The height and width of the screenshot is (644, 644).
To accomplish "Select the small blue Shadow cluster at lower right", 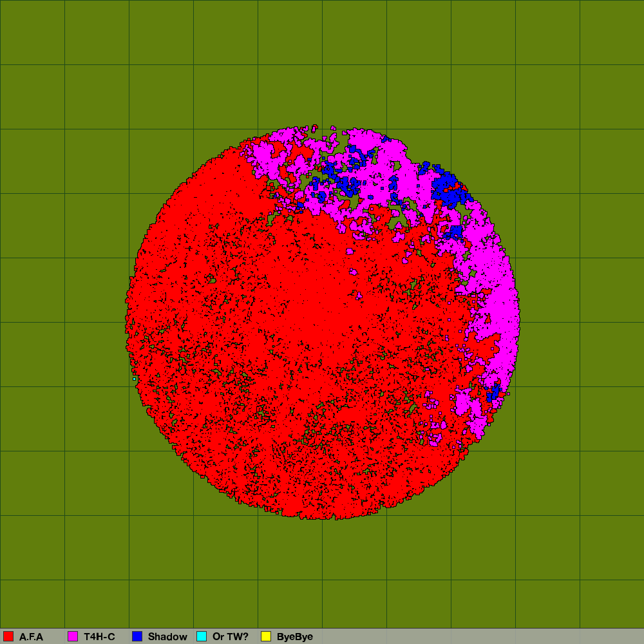I will pyautogui.click(x=493, y=392).
